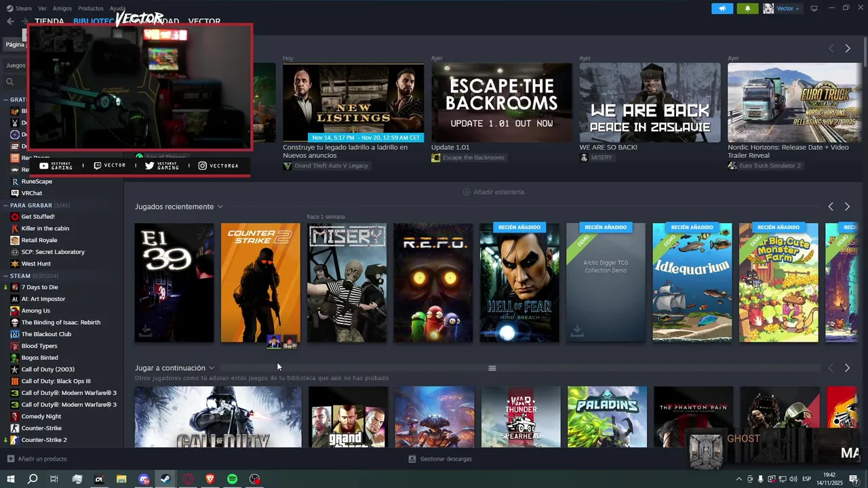Expand the Jugados recientemente shelf dropdown
The image size is (868, 488).
(220, 207)
